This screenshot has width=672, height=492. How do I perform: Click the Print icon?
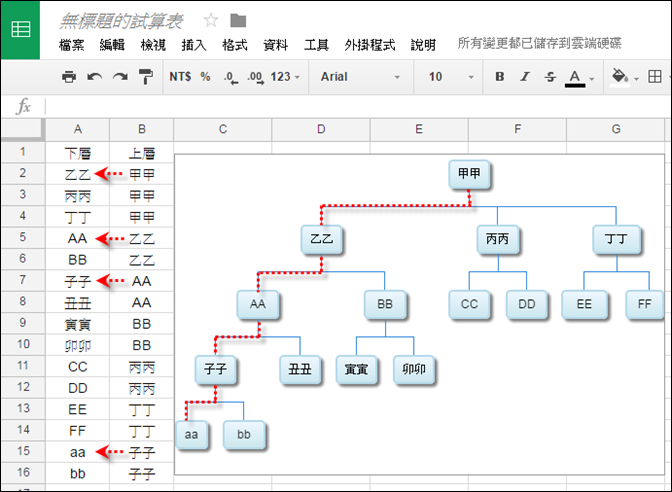click(x=69, y=77)
